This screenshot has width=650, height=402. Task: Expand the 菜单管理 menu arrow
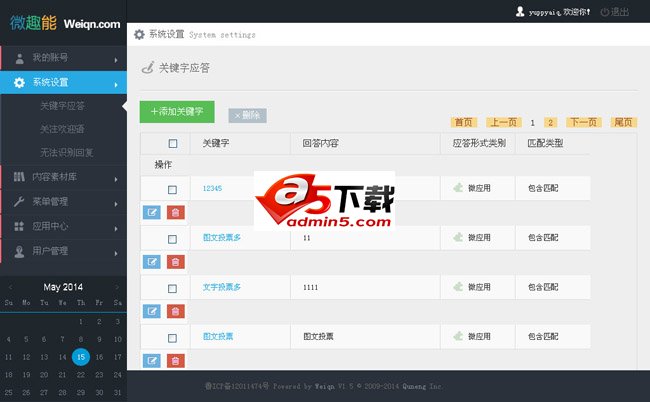[116, 204]
